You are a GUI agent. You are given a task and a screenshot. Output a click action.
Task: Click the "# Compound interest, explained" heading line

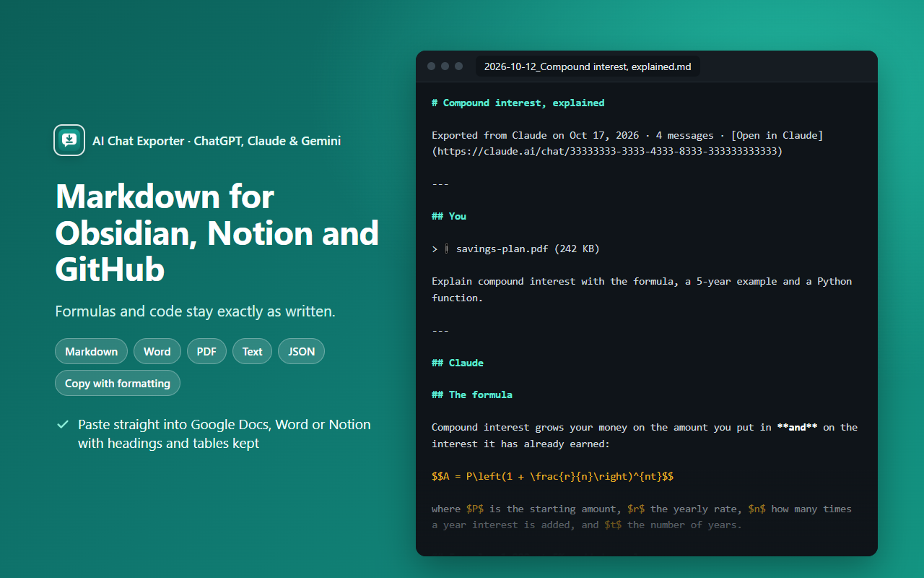(518, 103)
